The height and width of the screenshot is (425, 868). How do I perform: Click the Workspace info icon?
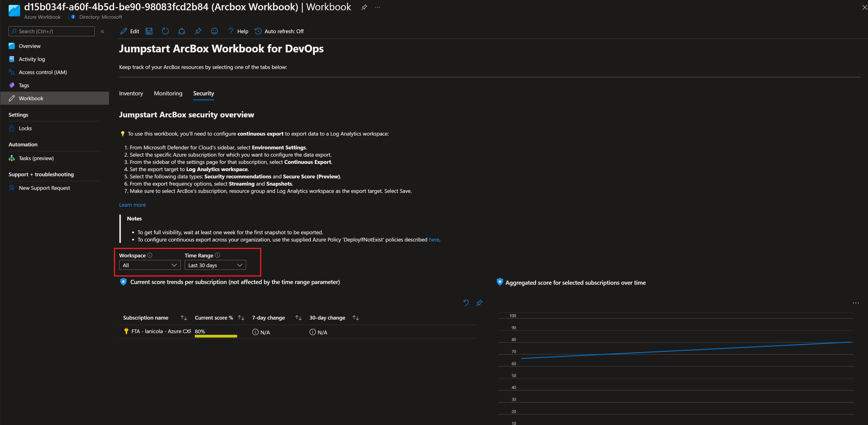(x=150, y=255)
